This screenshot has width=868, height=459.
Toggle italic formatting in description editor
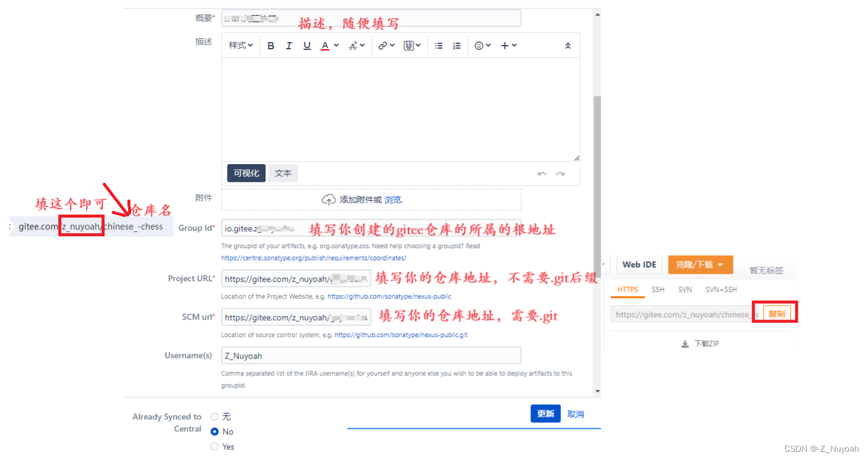[289, 46]
